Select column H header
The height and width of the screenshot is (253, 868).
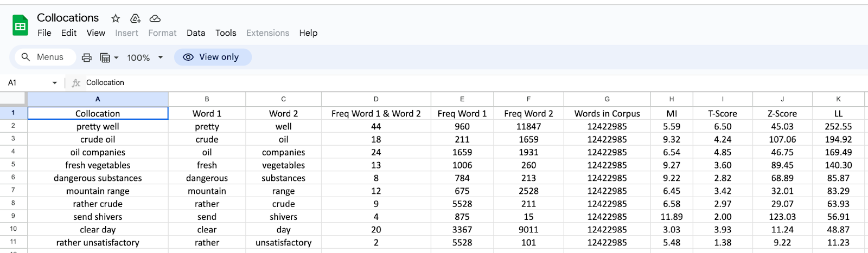672,99
